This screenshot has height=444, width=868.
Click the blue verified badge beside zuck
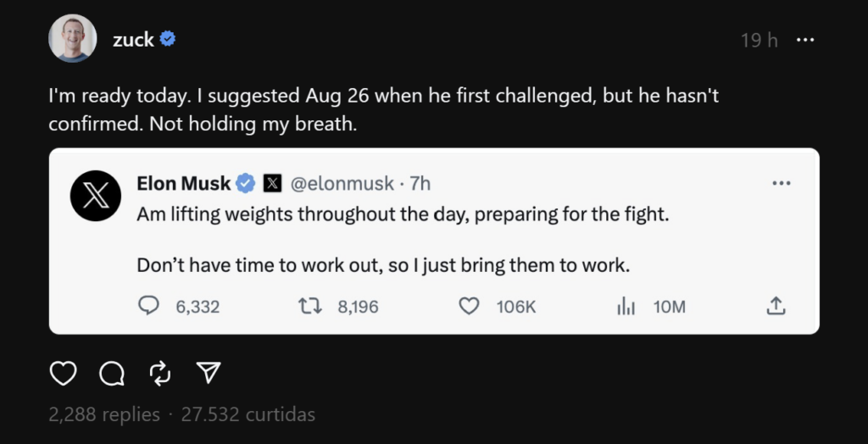click(x=168, y=39)
